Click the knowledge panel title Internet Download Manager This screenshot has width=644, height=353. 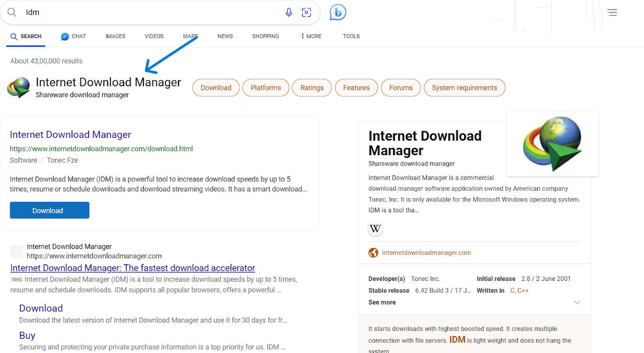tap(425, 143)
